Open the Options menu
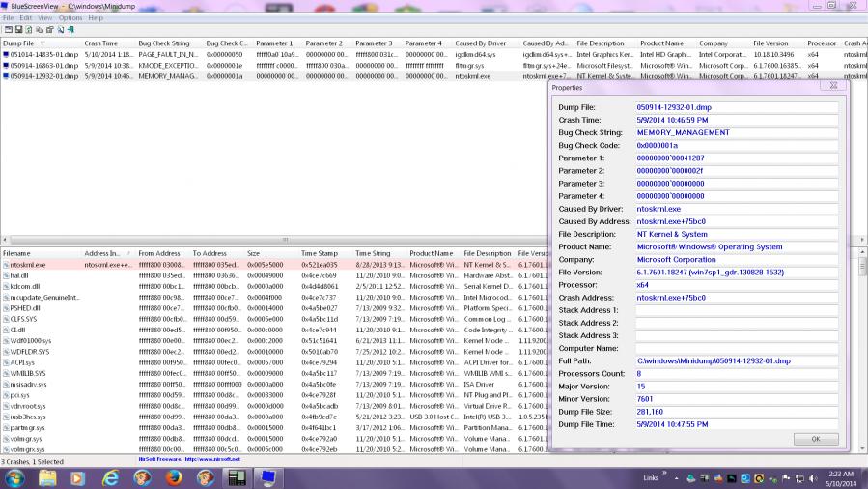Viewport: 868px width, 489px height. pos(70,18)
